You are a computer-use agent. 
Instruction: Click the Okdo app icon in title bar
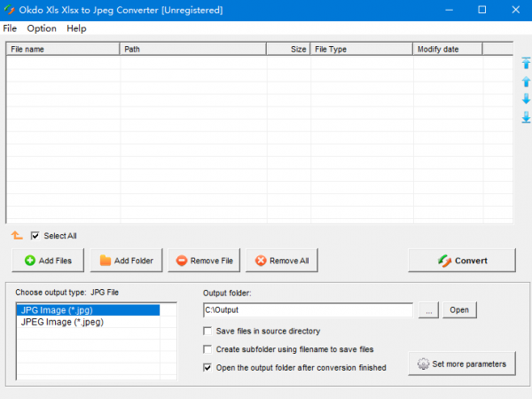(9, 10)
